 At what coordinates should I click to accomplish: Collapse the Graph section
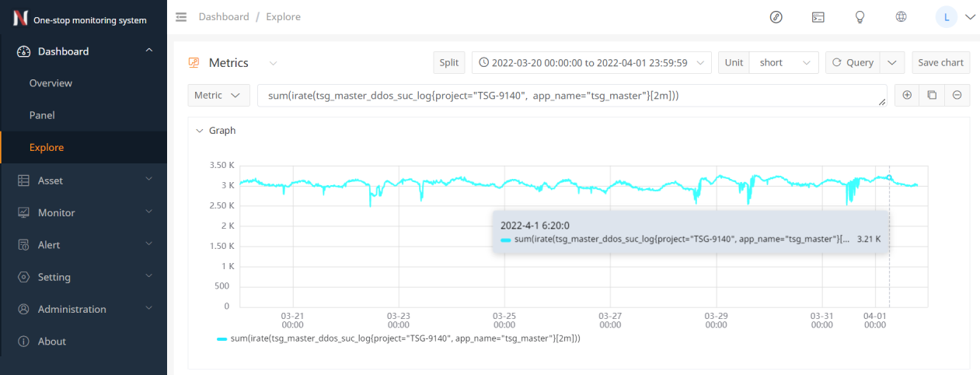200,131
